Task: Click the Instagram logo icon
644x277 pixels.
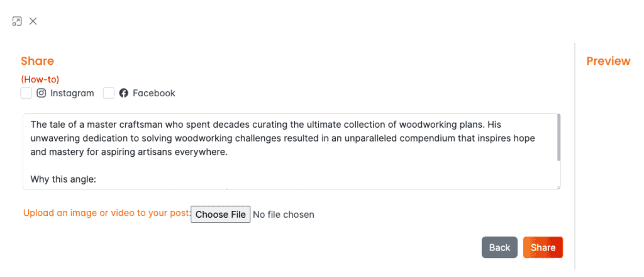Action: pos(41,93)
